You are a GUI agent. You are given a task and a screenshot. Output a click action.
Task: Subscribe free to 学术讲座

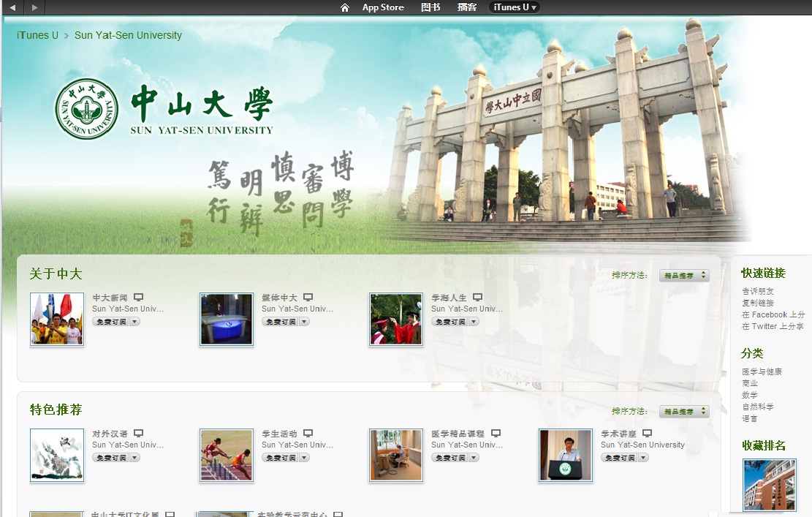(x=619, y=458)
